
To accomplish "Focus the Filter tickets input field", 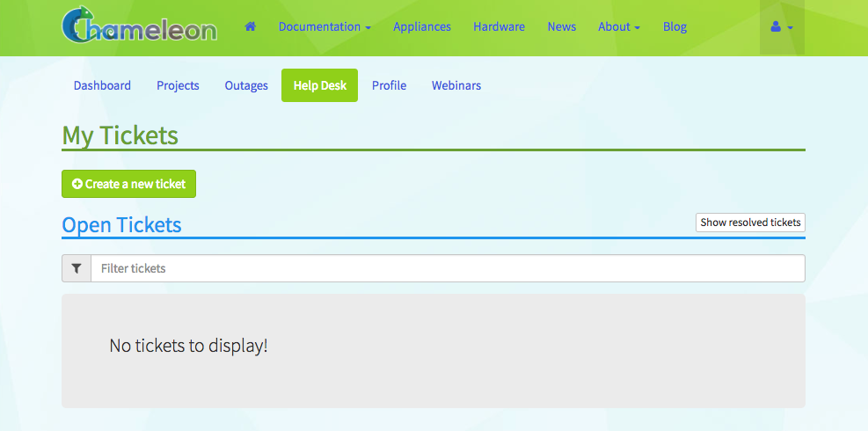I will pos(448,268).
